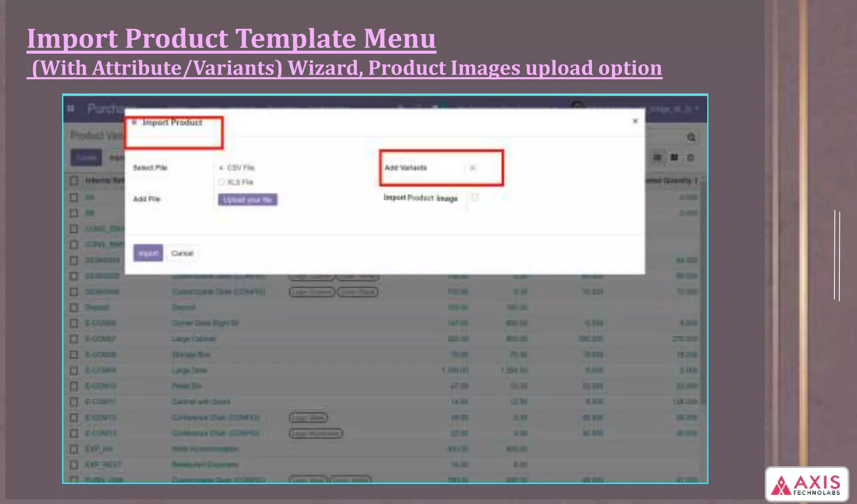The height and width of the screenshot is (504, 857).
Task: Click the Cancel button in dialog
Action: 182,253
